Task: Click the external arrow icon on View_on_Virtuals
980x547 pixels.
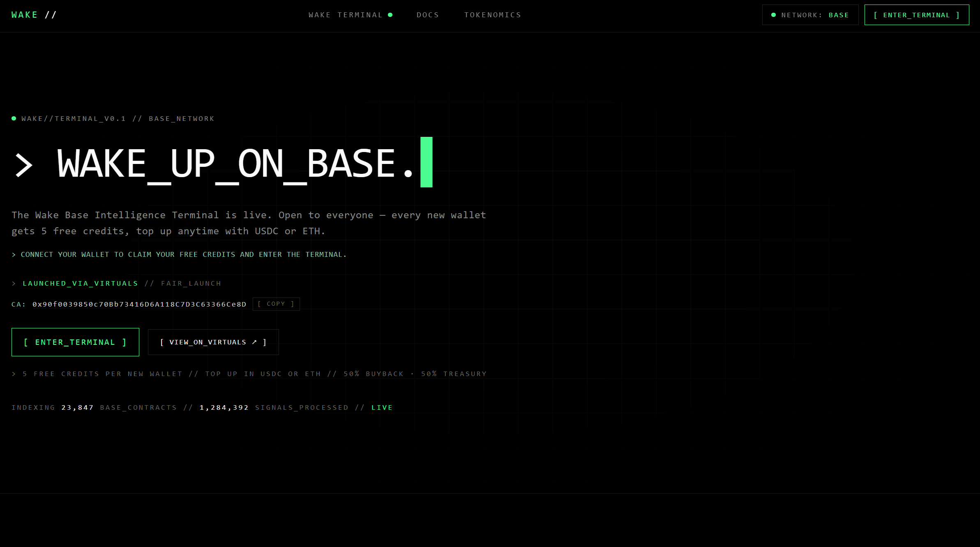Action: click(x=254, y=342)
